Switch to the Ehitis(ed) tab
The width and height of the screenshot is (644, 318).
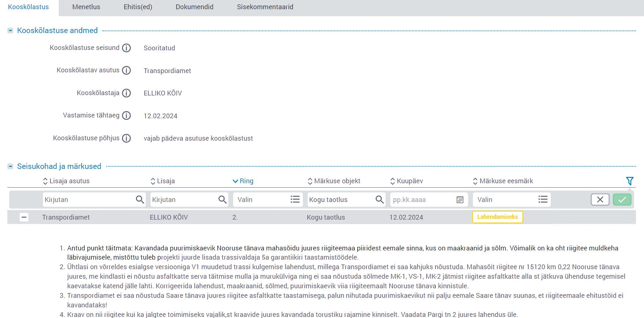(138, 7)
